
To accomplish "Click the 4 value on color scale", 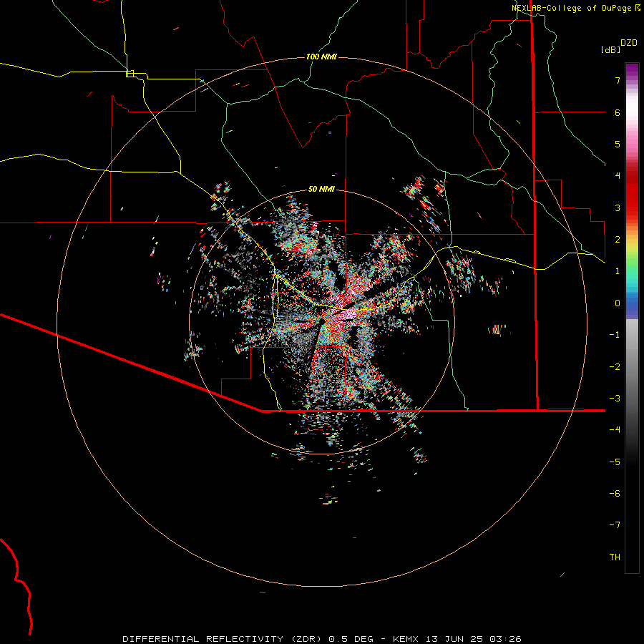I will [618, 176].
